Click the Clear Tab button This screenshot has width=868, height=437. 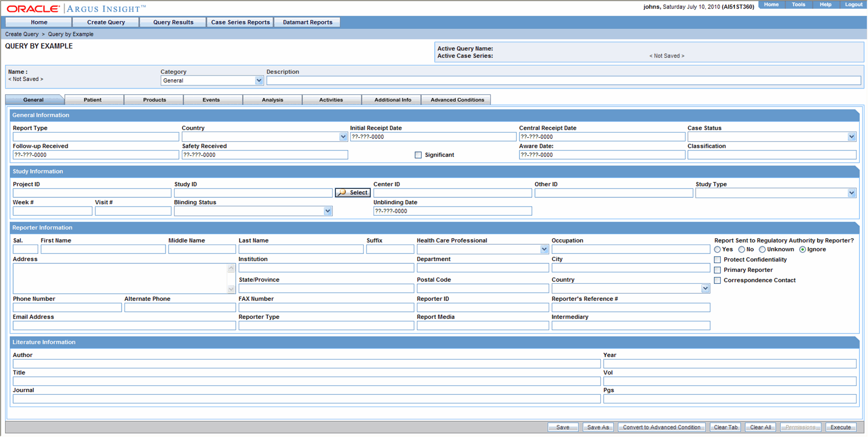pos(725,427)
